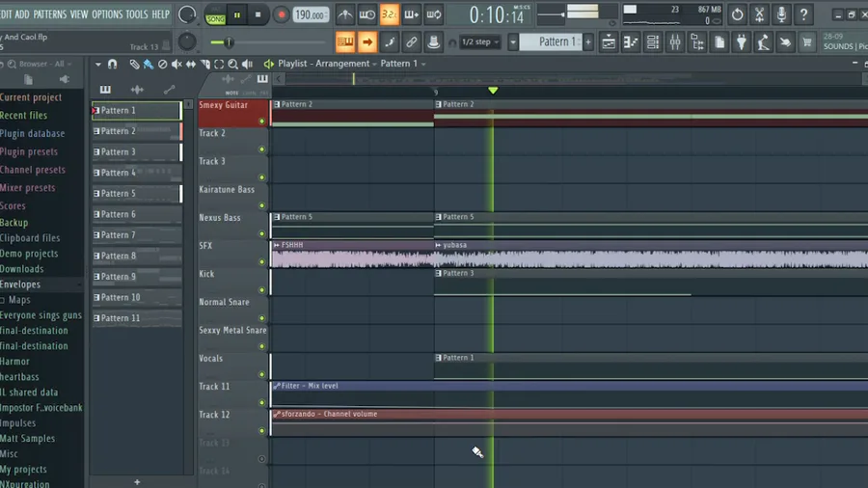This screenshot has height=488, width=868.
Task: Open the OPTIONS menu
Action: point(107,14)
